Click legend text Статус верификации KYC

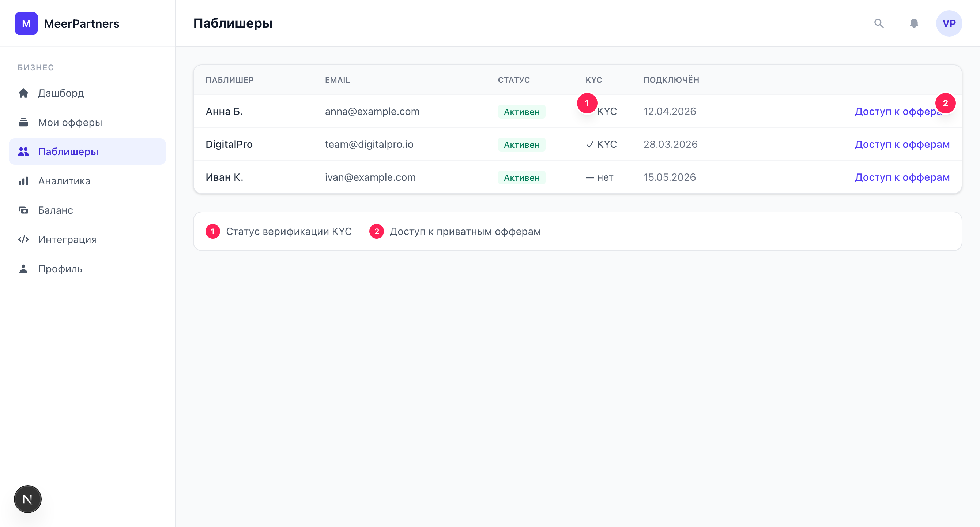289,232
